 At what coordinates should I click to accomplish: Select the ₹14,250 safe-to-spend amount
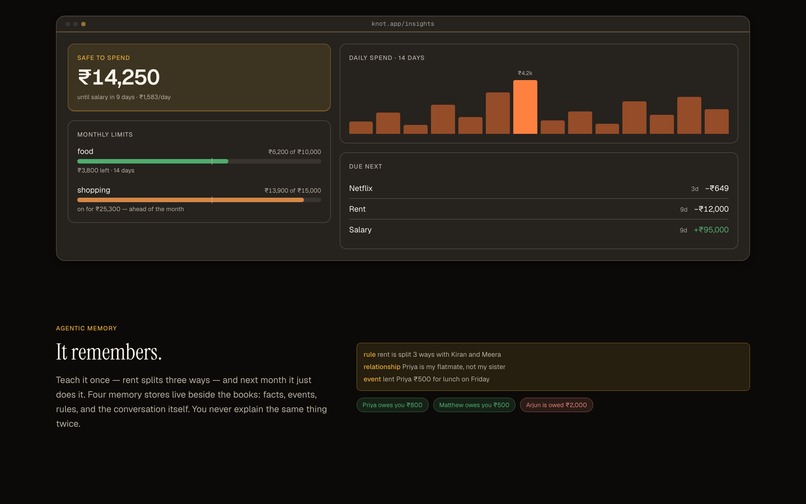point(119,77)
